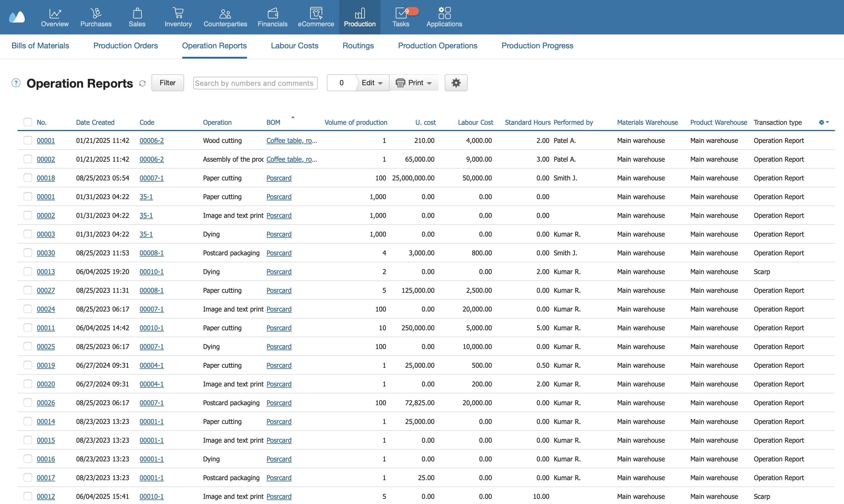
Task: Sort by Date Created column
Action: (x=95, y=122)
